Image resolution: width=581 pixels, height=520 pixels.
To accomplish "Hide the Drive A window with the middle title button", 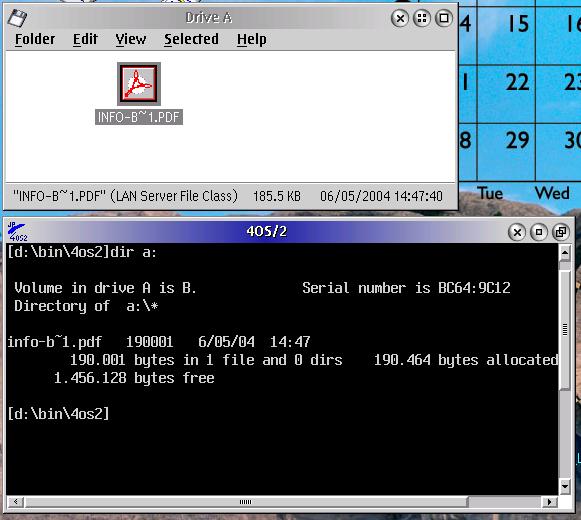I will click(x=422, y=18).
